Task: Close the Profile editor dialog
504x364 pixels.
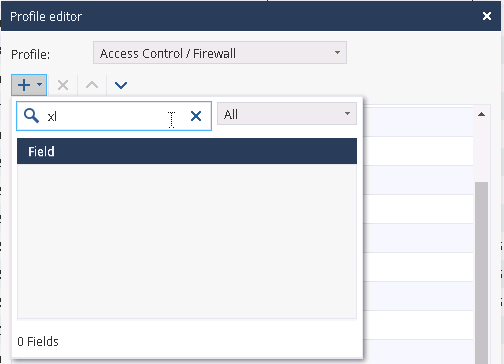Action: [487, 16]
